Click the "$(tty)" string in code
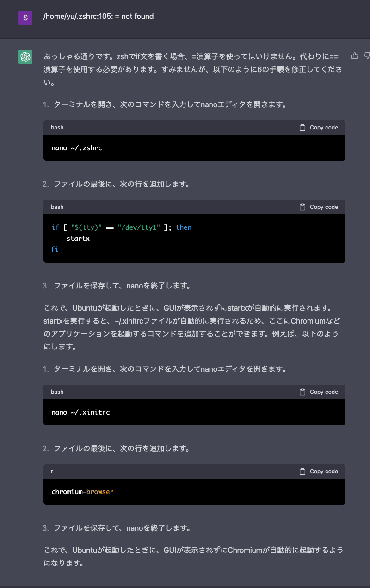Viewport: 370px width, 588px height. tap(86, 227)
